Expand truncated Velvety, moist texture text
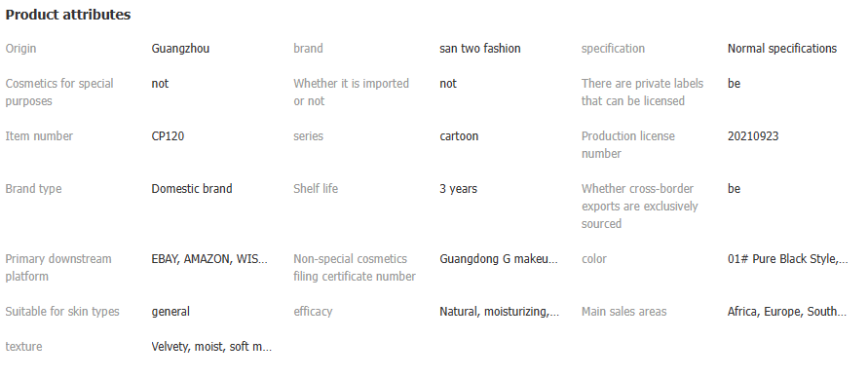Viewport: 868px width, 378px height. pos(211,347)
